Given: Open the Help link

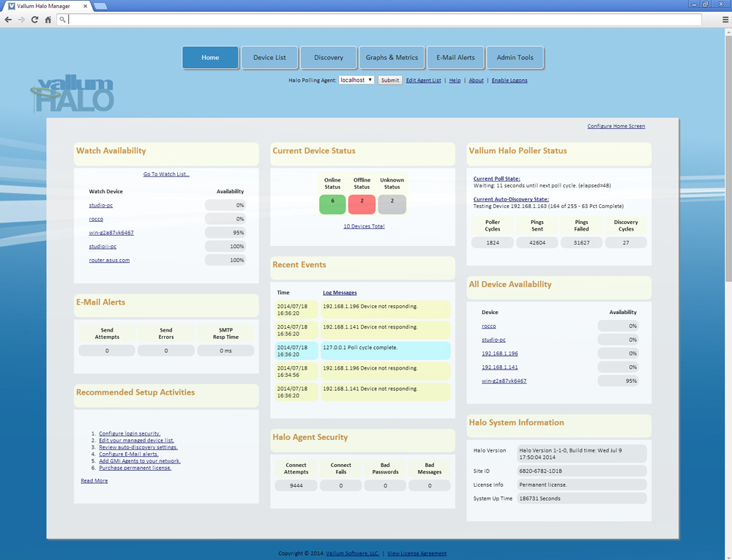Looking at the screenshot, I should point(455,81).
